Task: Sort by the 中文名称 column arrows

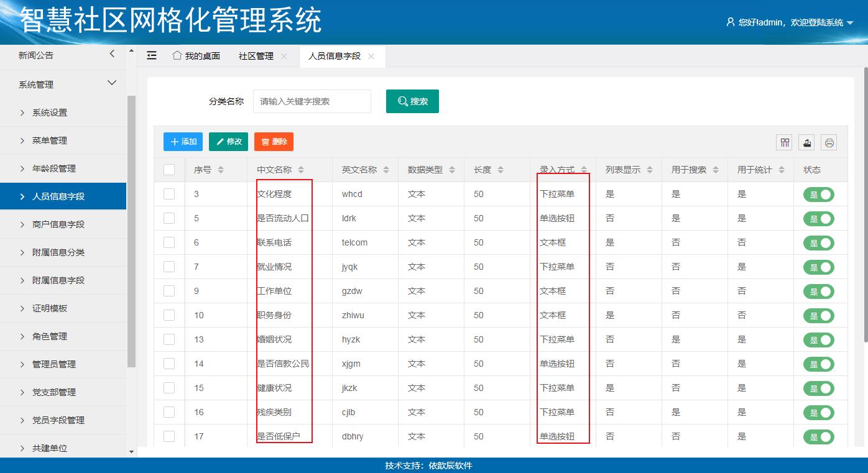Action: click(301, 170)
